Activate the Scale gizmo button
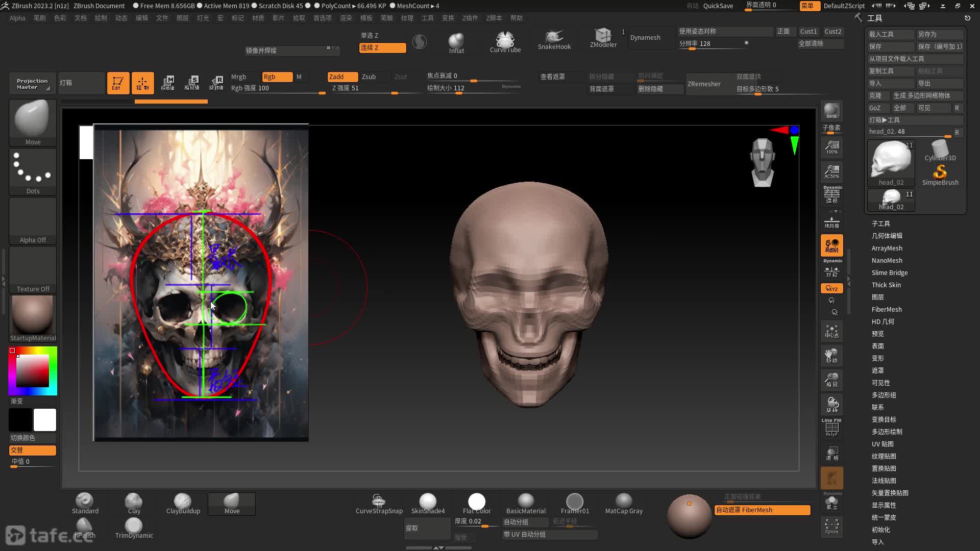Viewport: 980px width, 551px height. click(x=192, y=83)
